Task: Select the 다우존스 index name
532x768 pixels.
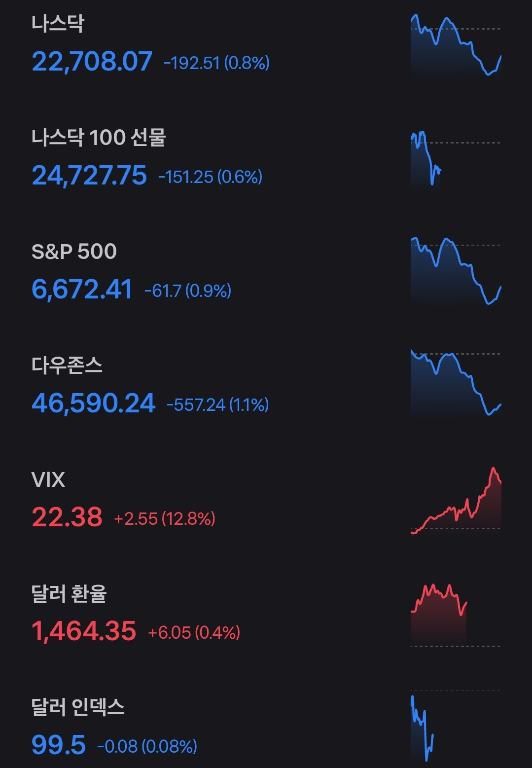Action: (67, 366)
